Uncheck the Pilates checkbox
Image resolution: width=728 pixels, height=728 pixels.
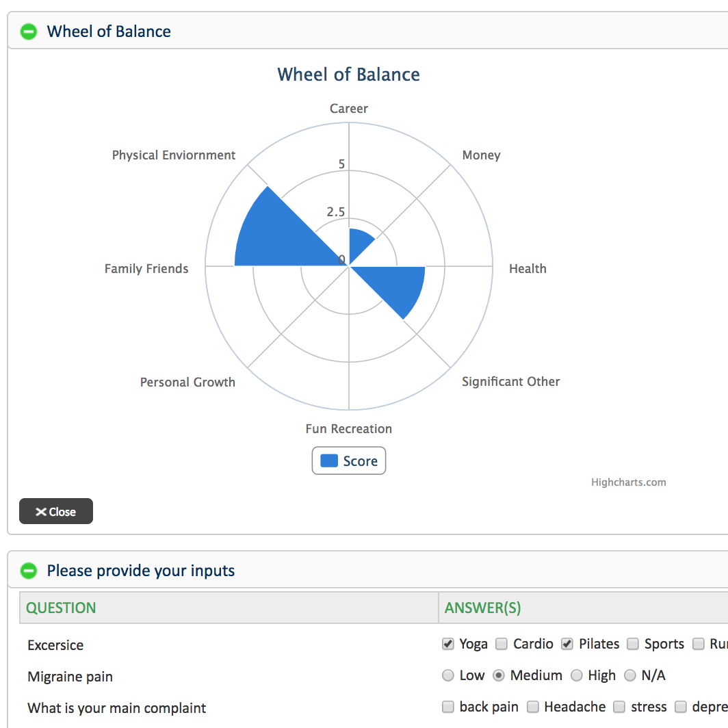567,644
